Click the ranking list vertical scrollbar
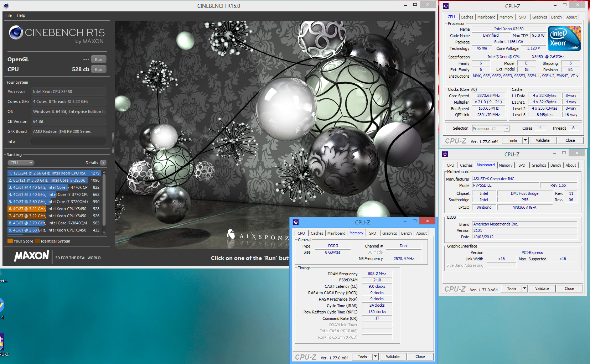590x364 pixels. pyautogui.click(x=104, y=202)
